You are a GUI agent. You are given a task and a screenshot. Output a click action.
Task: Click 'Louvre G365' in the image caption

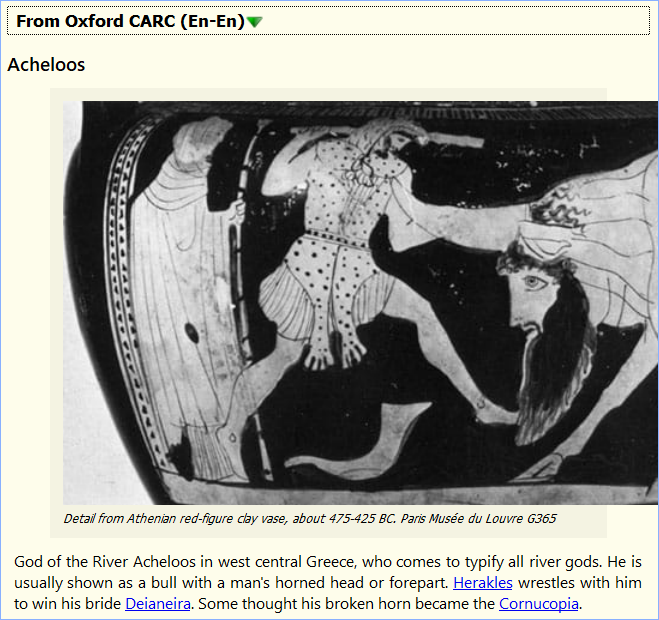click(x=522, y=519)
